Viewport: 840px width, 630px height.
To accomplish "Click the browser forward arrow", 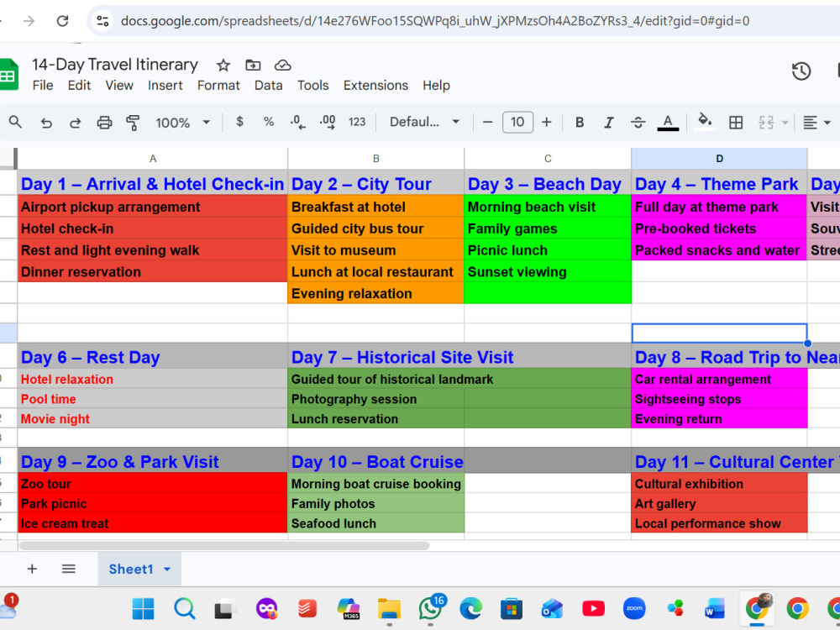I will 29,21.
